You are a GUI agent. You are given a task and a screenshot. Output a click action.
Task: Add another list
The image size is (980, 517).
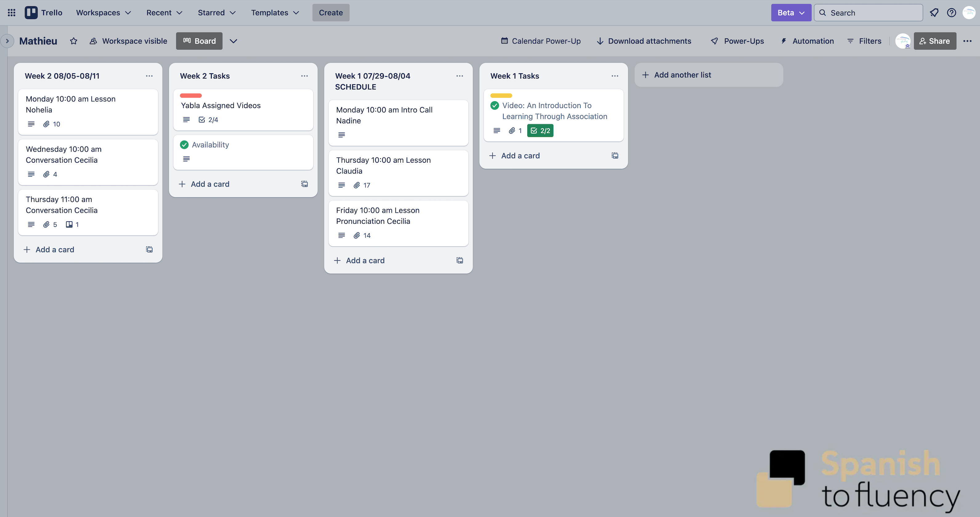708,75
